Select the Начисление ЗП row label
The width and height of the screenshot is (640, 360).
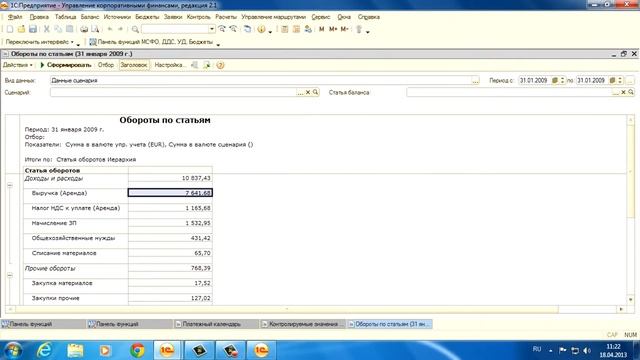(x=54, y=223)
